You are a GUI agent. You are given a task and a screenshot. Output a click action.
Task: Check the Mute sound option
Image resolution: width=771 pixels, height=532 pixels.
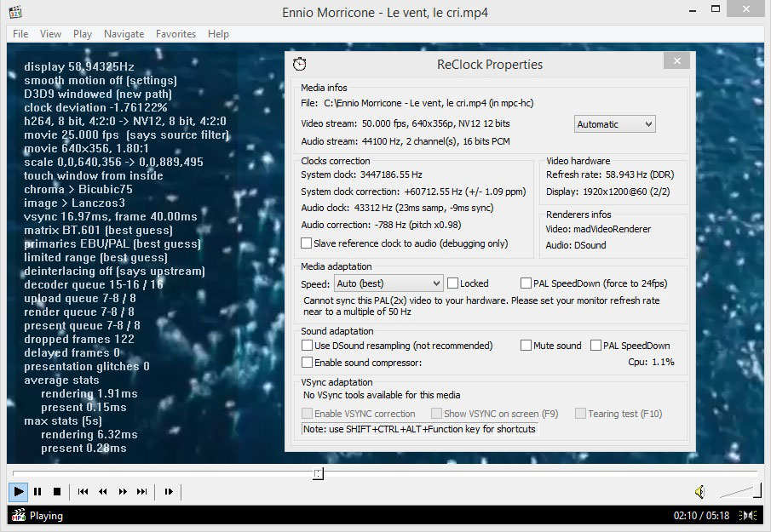tap(526, 346)
